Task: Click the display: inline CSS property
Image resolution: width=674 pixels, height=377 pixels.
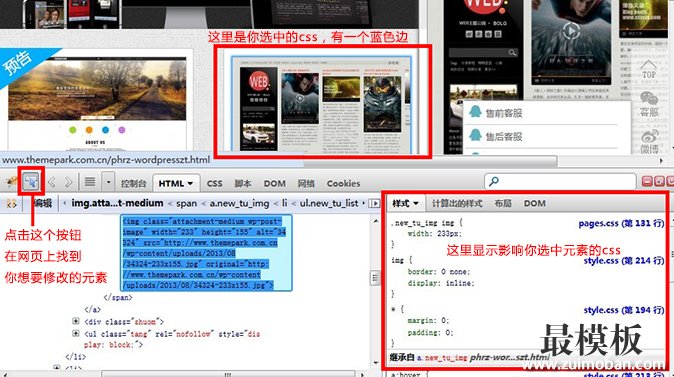Action: tap(441, 283)
